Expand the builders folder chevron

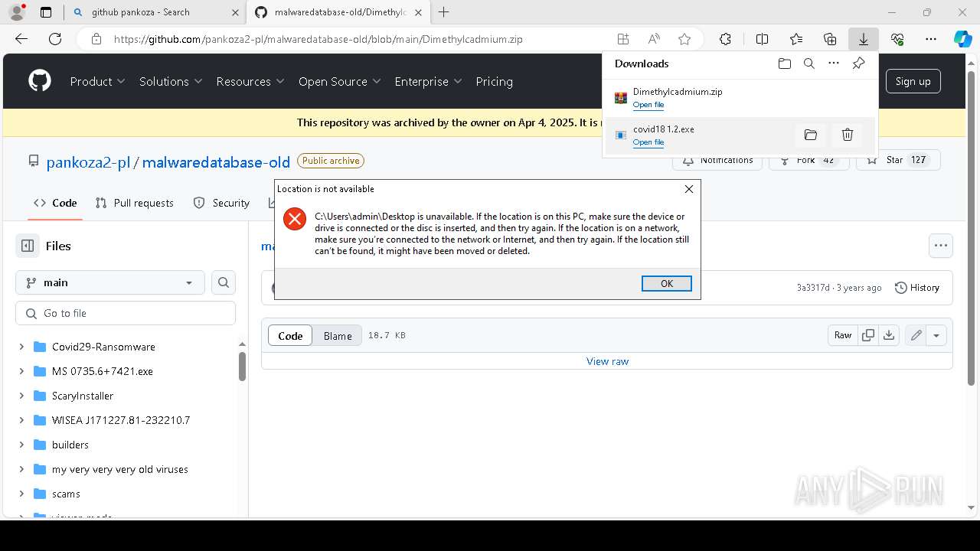(x=21, y=445)
